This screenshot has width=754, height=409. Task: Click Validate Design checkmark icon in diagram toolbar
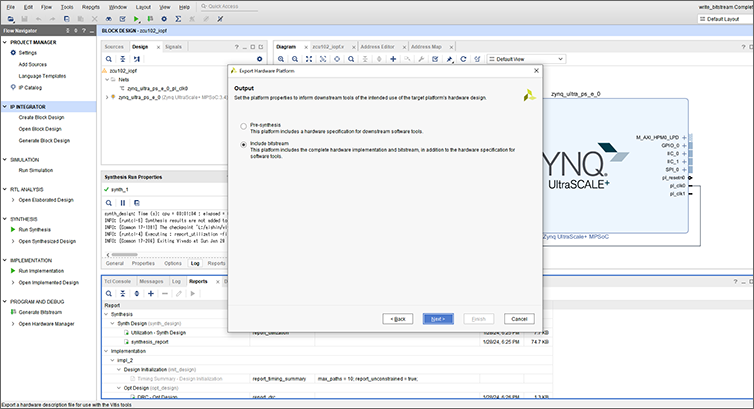(435, 59)
